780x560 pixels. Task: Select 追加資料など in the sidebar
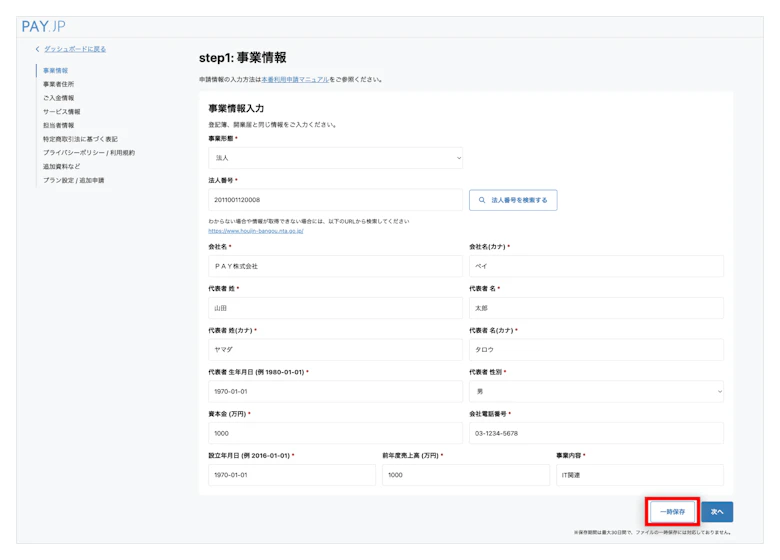(x=61, y=166)
